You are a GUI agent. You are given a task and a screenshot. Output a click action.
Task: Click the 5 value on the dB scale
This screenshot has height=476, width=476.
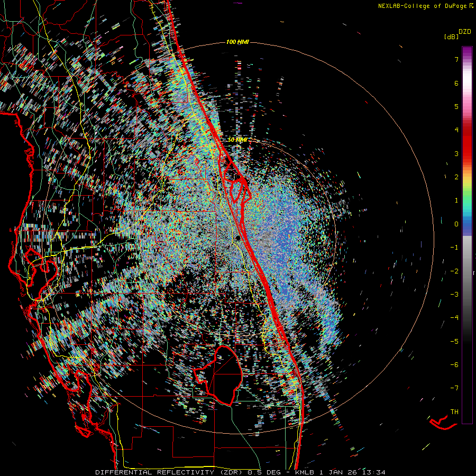[x=456, y=106]
